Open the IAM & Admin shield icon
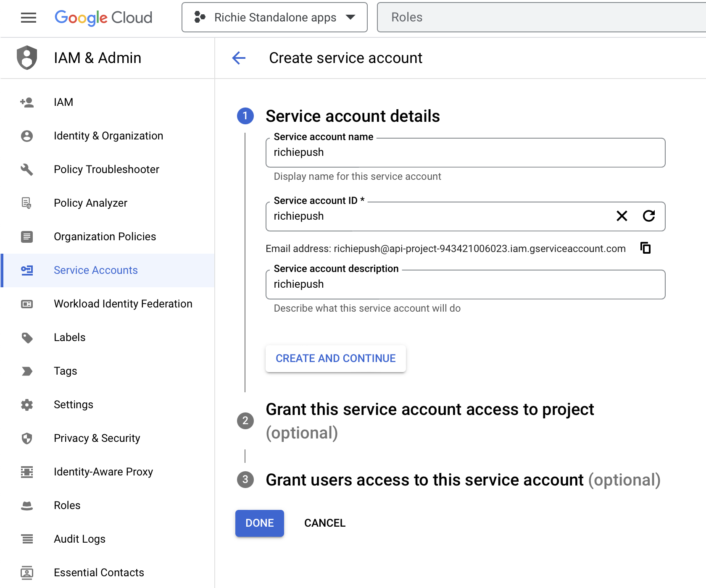 [27, 58]
